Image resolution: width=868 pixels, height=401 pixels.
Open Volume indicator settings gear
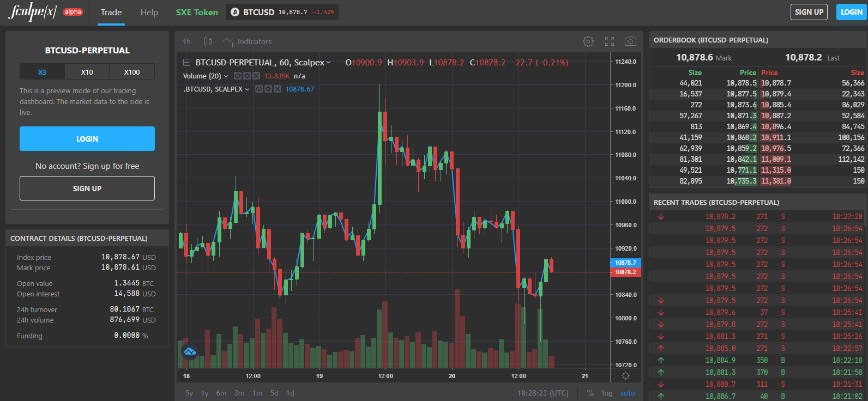click(x=247, y=76)
